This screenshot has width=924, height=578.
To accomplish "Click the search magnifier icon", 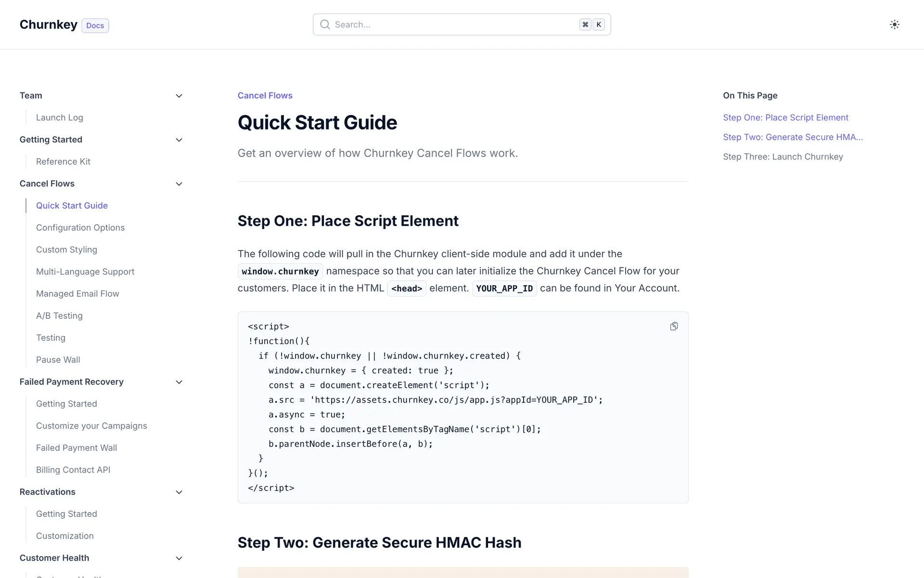I will [325, 25].
